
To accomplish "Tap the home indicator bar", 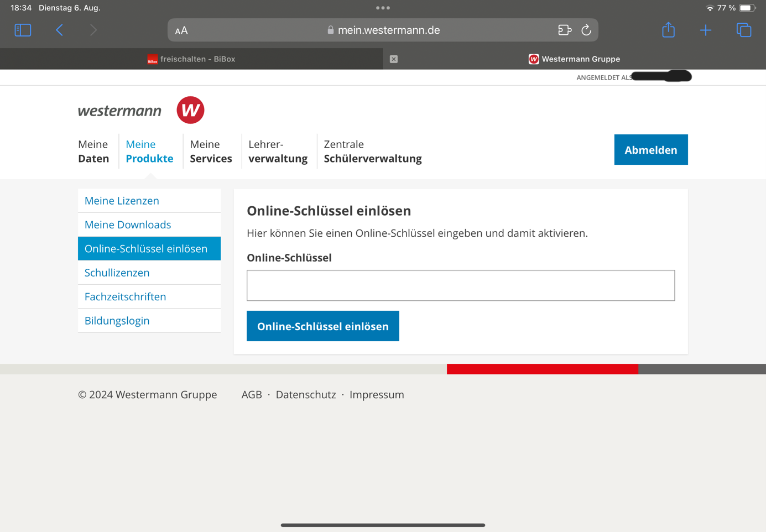I will click(383, 525).
